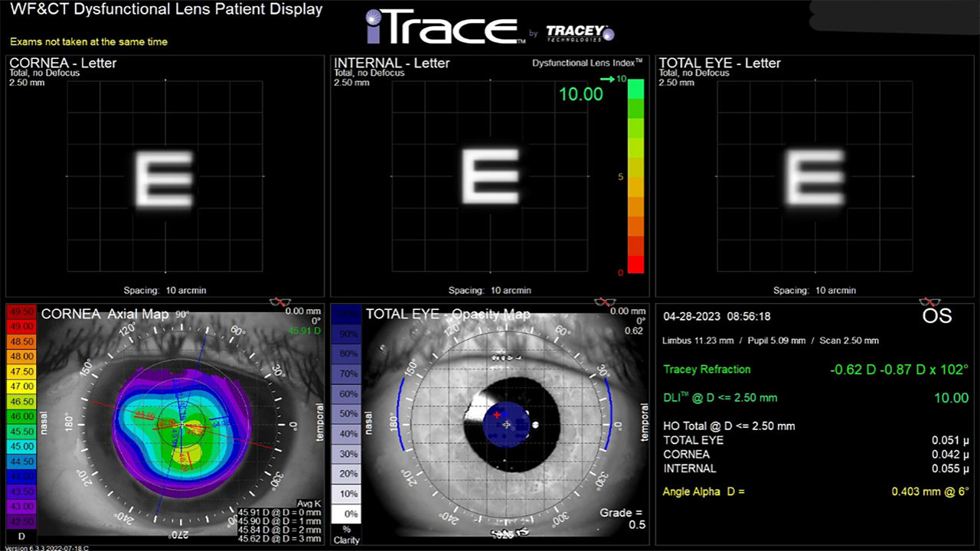Select the 50% clarity swatch

click(347, 414)
